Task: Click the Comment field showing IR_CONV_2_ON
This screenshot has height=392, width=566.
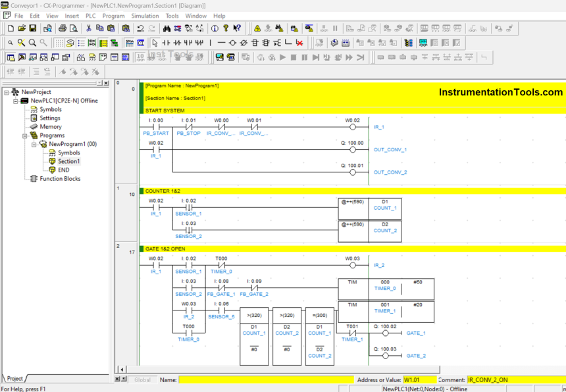Action: [x=517, y=380]
